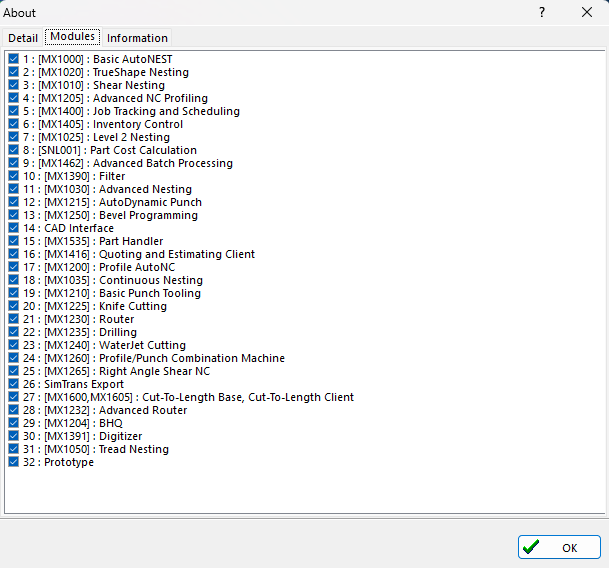
Task: Toggle the Tread Nesting checkbox
Action: (13, 449)
